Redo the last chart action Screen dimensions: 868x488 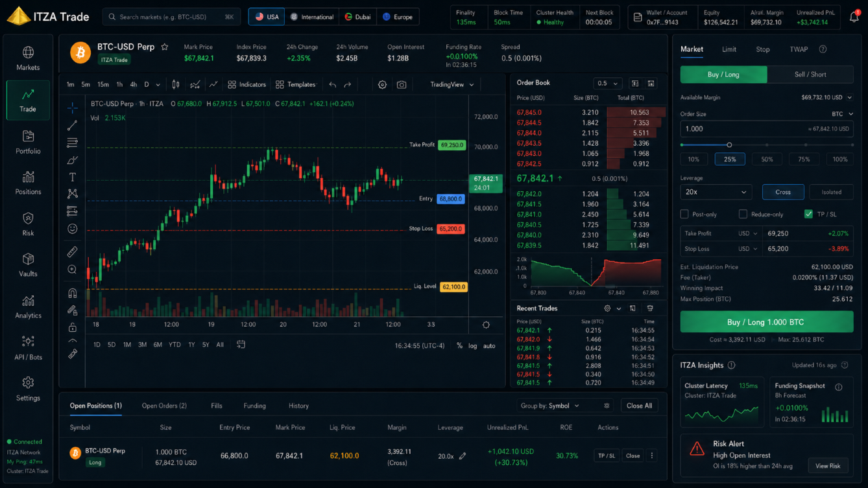tap(348, 85)
